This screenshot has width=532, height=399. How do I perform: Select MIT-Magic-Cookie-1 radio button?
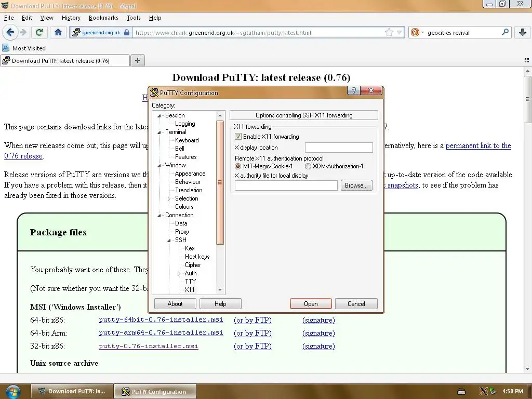pyautogui.click(x=238, y=166)
